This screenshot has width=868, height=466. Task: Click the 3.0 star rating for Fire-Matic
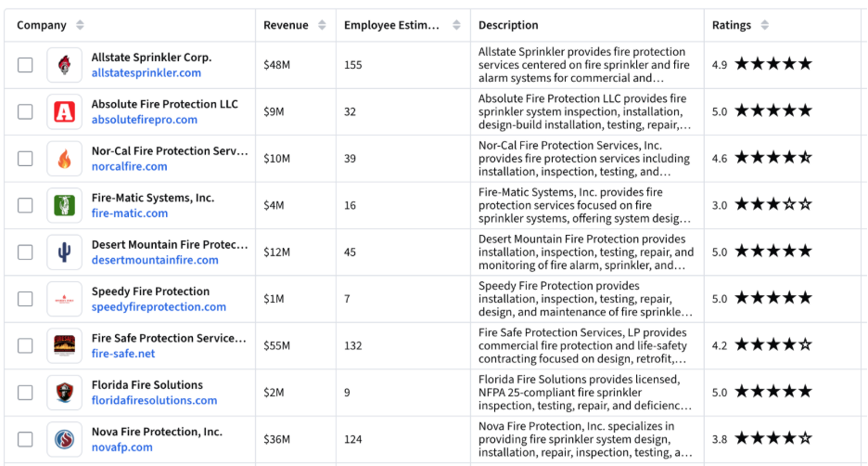tap(761, 205)
